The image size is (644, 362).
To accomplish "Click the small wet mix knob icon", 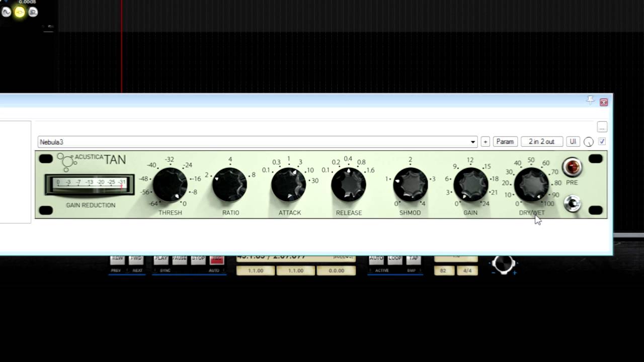I will (588, 142).
